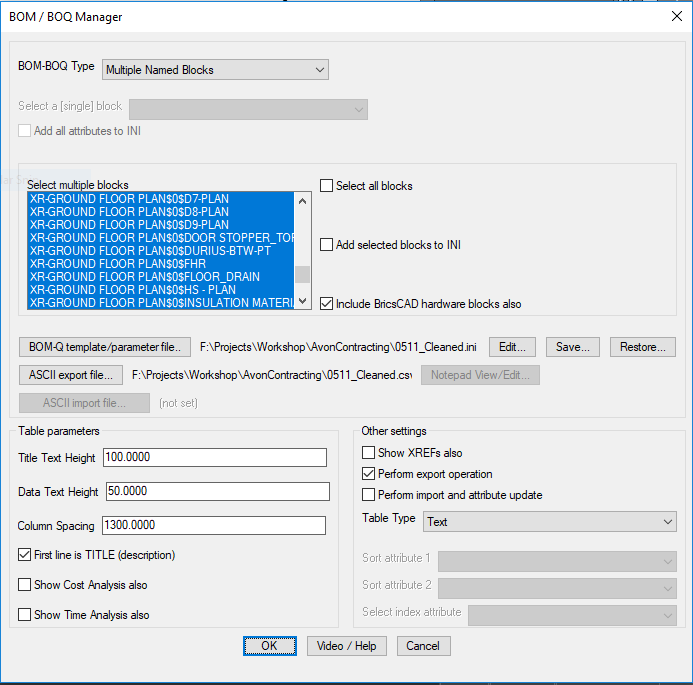Viewport: 693px width, 685px height.
Task: Click the Restore... button
Action: point(643,347)
